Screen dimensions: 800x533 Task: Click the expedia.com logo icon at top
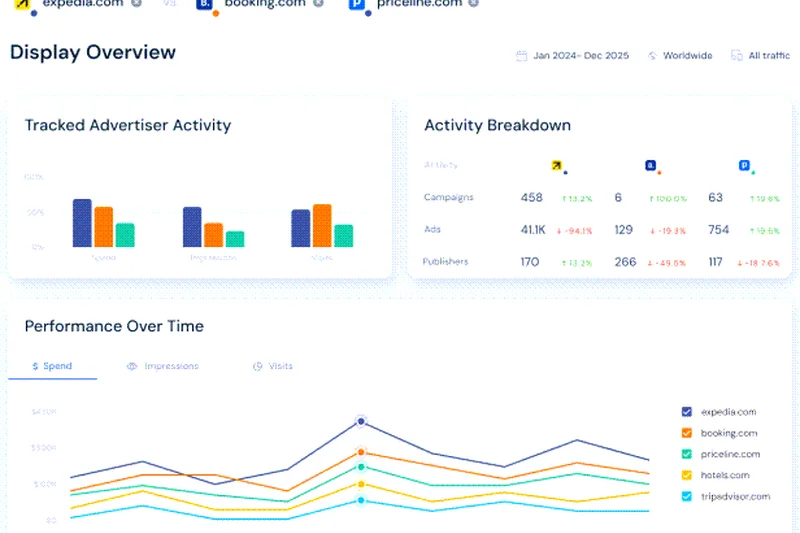[23, 4]
